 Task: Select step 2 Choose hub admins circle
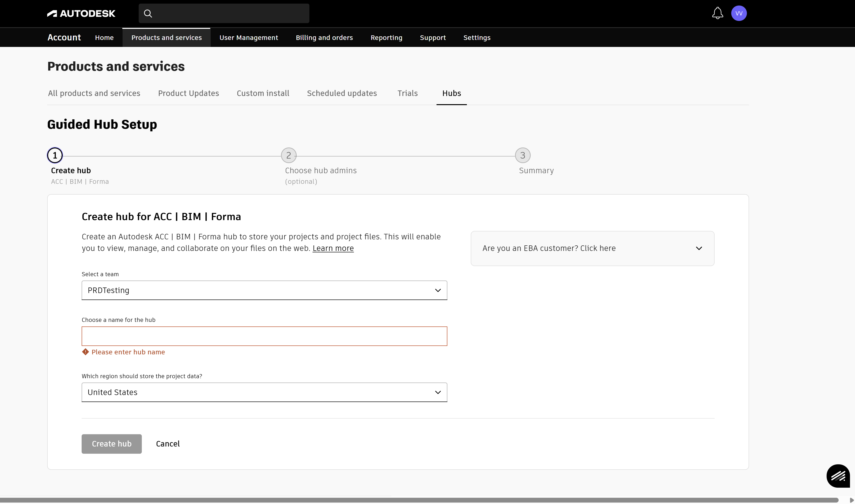click(x=288, y=155)
